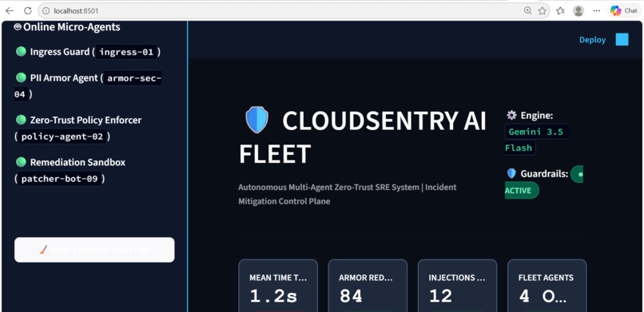The height and width of the screenshot is (312, 644).
Task: Click the ACTIVE guardrails badge
Action: [x=522, y=191]
